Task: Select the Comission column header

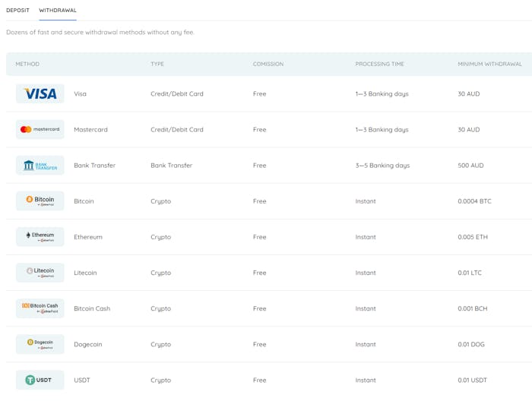Action: [x=268, y=65]
